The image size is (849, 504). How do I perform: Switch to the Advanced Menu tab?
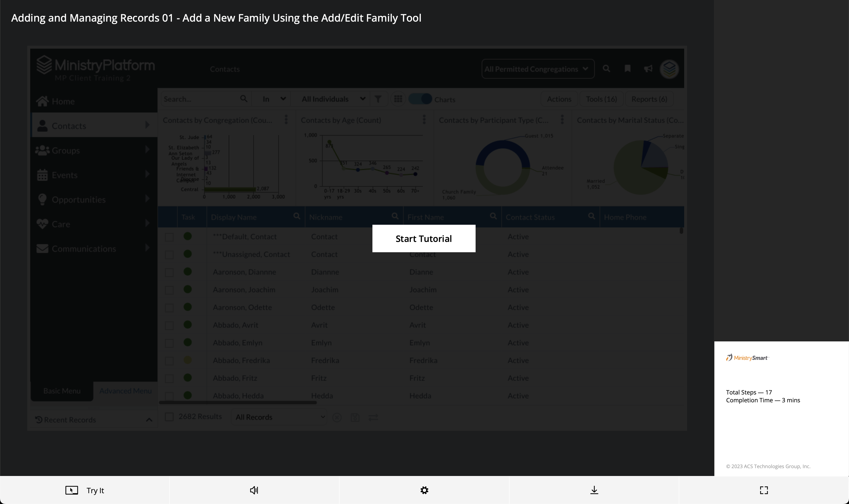coord(125,391)
